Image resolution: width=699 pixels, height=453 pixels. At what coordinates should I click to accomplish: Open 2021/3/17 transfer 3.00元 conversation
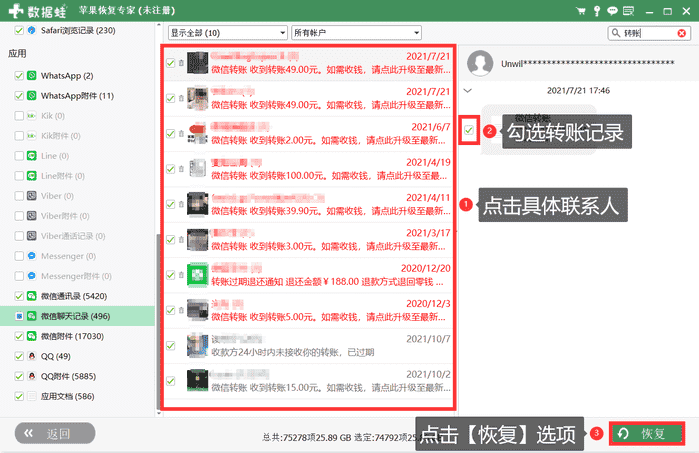(x=308, y=239)
